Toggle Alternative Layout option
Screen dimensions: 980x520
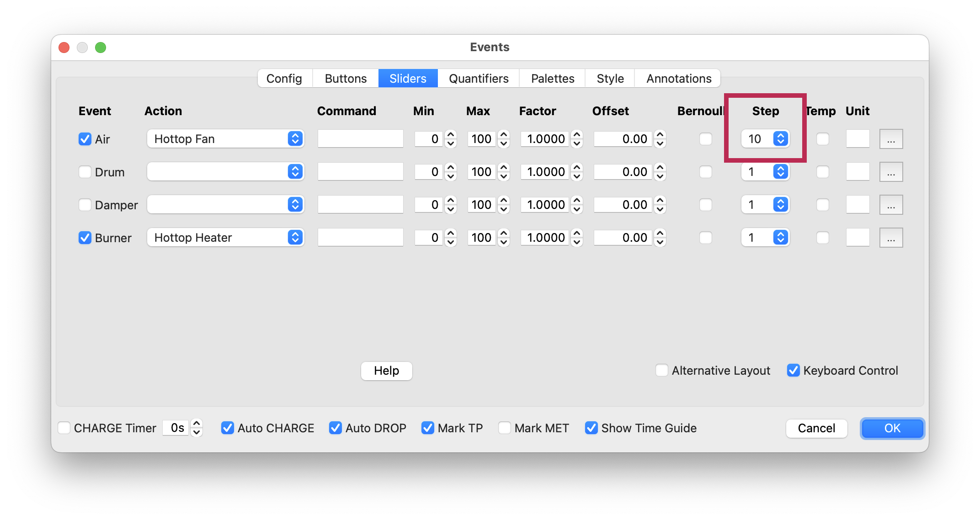661,371
